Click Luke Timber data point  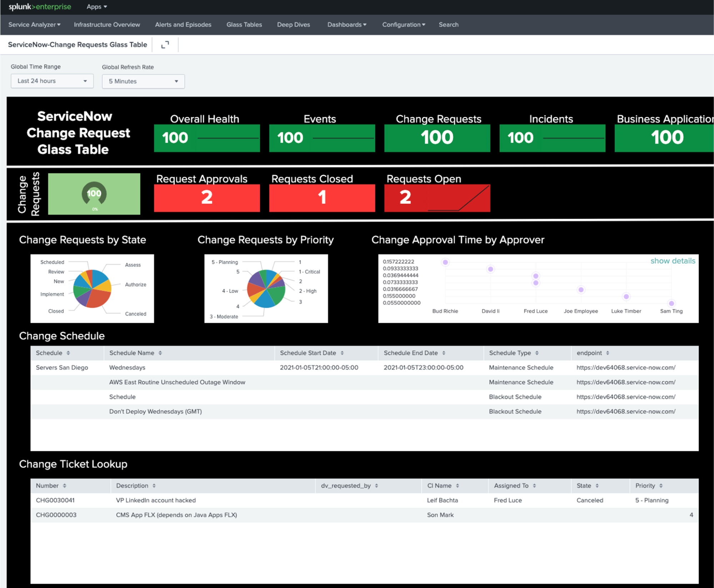pyautogui.click(x=626, y=297)
